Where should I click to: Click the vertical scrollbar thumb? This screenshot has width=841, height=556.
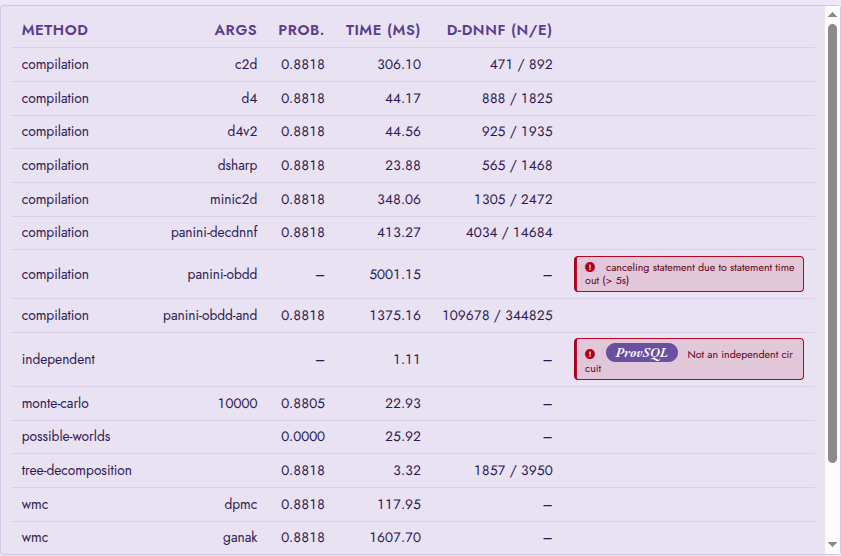[x=832, y=243]
